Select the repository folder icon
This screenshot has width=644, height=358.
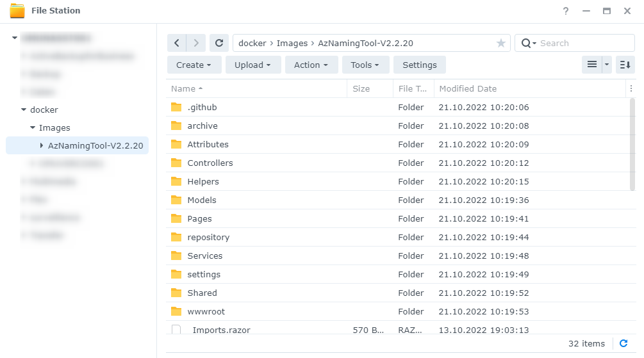click(176, 238)
